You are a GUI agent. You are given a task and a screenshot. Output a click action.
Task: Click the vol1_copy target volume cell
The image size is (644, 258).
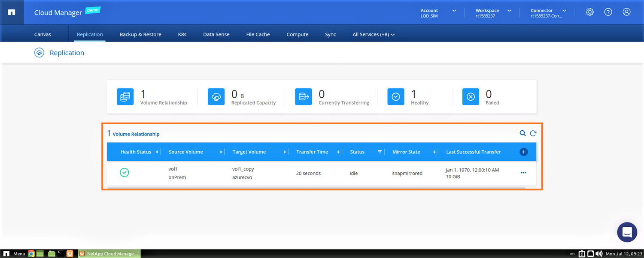pyautogui.click(x=243, y=169)
